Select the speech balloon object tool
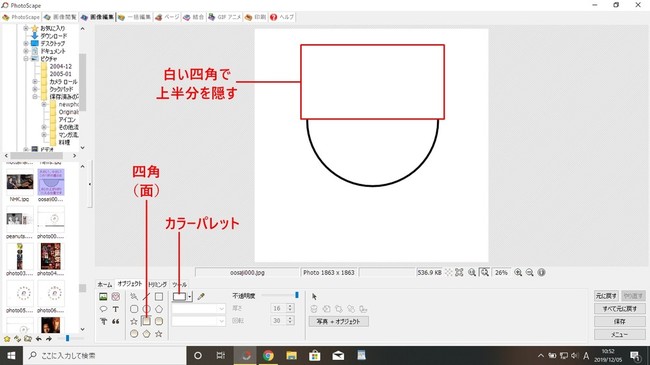650x365 pixels. (103, 309)
